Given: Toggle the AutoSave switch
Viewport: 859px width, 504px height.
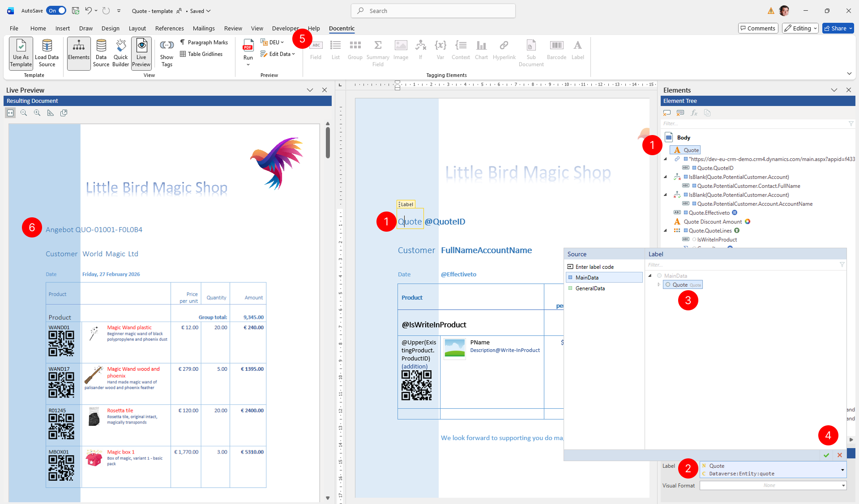Looking at the screenshot, I should [x=56, y=11].
